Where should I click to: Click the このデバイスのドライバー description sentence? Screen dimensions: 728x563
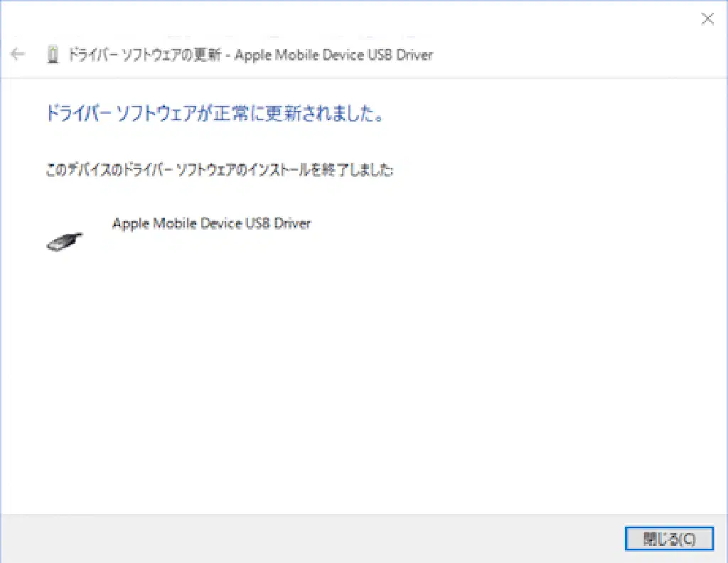point(219,171)
